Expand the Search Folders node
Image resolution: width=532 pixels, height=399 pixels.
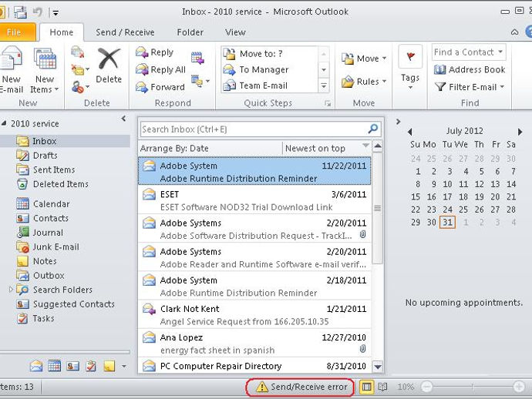(11, 290)
